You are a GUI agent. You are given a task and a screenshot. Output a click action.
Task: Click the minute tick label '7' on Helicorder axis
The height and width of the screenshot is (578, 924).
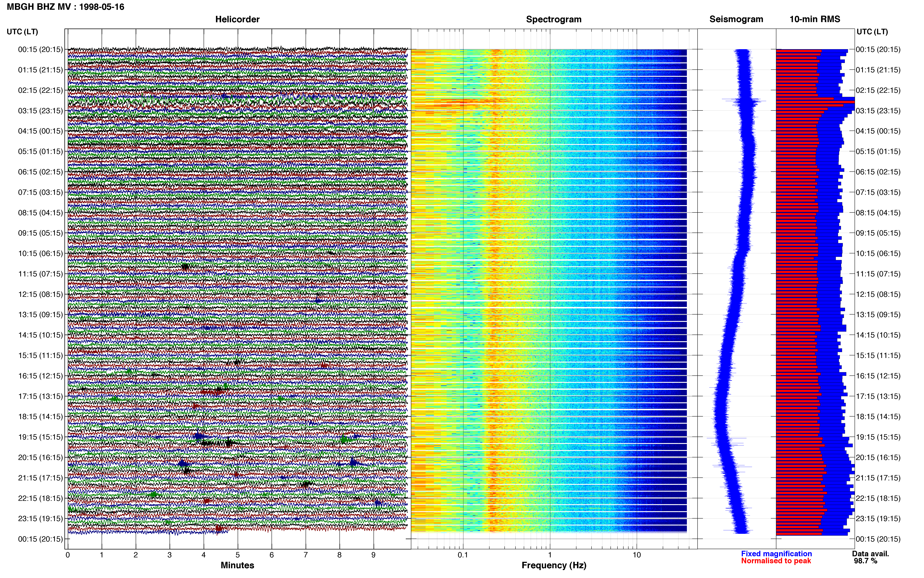pyautogui.click(x=306, y=555)
